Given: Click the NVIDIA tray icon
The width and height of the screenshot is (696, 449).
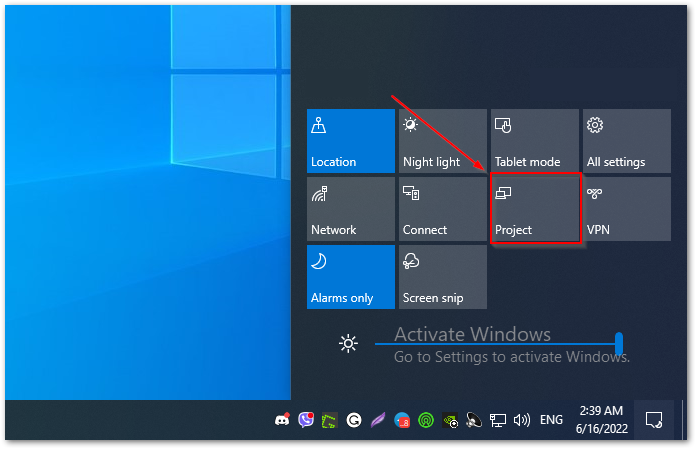Looking at the screenshot, I should [450, 420].
